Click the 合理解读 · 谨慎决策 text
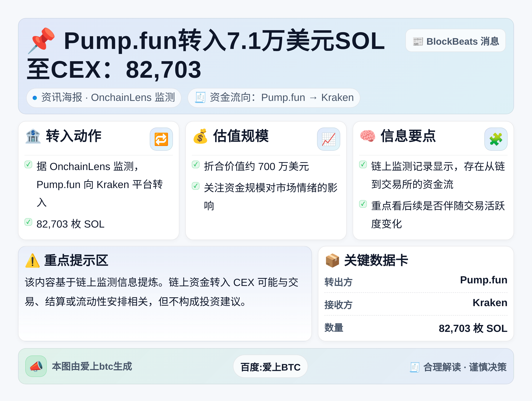 [x=465, y=367]
